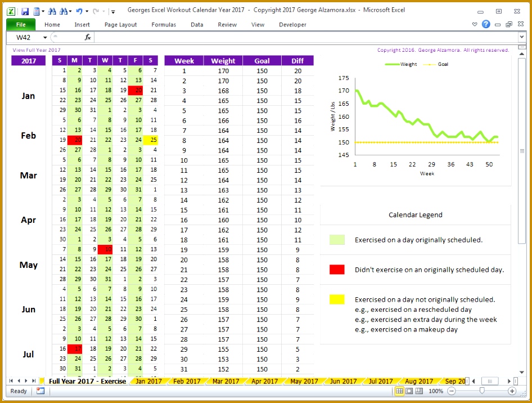Select the yellow Feb 25 calendar cell
Screen dimensions: 532x403
click(150, 140)
